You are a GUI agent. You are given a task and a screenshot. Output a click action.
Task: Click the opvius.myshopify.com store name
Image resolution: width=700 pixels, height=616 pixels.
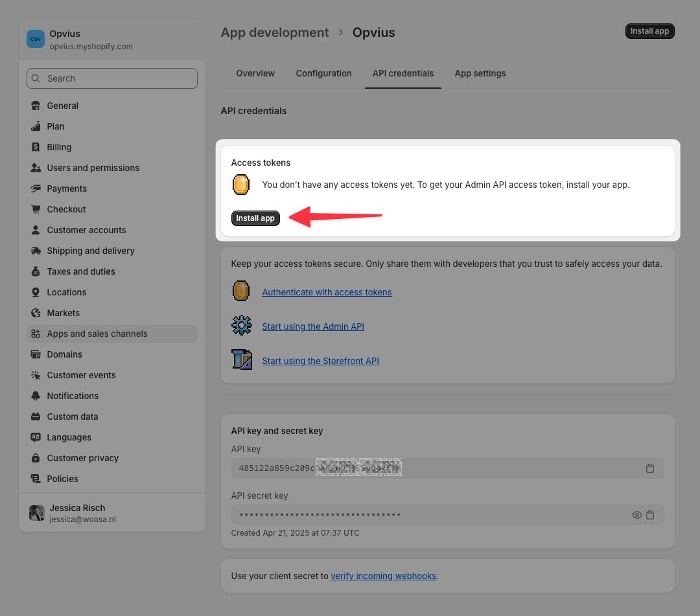coord(91,47)
